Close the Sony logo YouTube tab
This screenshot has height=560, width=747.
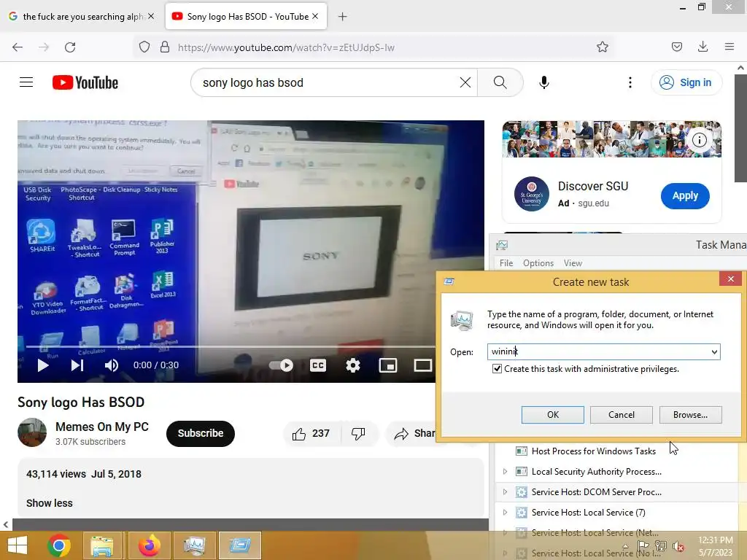pos(315,16)
